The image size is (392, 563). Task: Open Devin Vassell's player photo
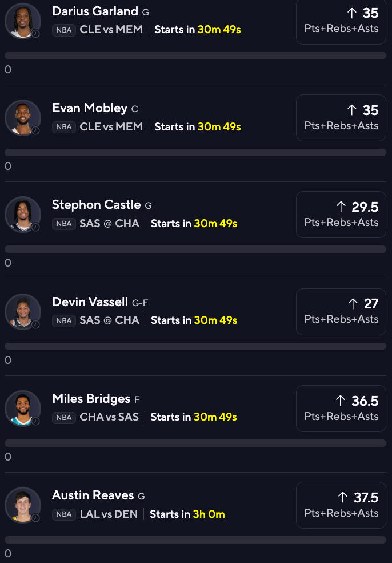(23, 312)
